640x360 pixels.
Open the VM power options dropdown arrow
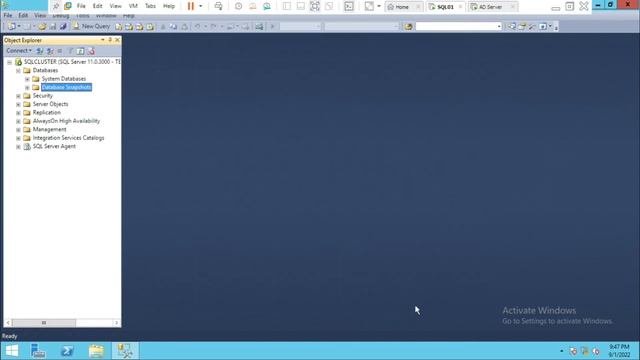(200, 6)
